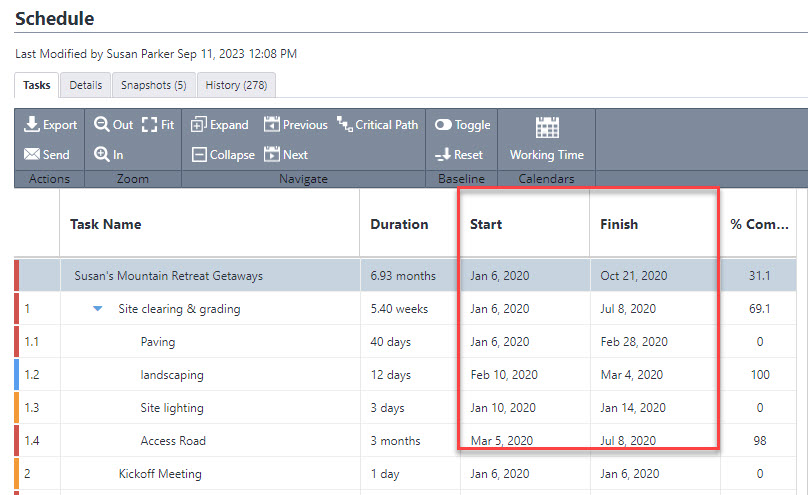Jump to Previous item
This screenshot has height=495, width=808.
click(x=272, y=125)
